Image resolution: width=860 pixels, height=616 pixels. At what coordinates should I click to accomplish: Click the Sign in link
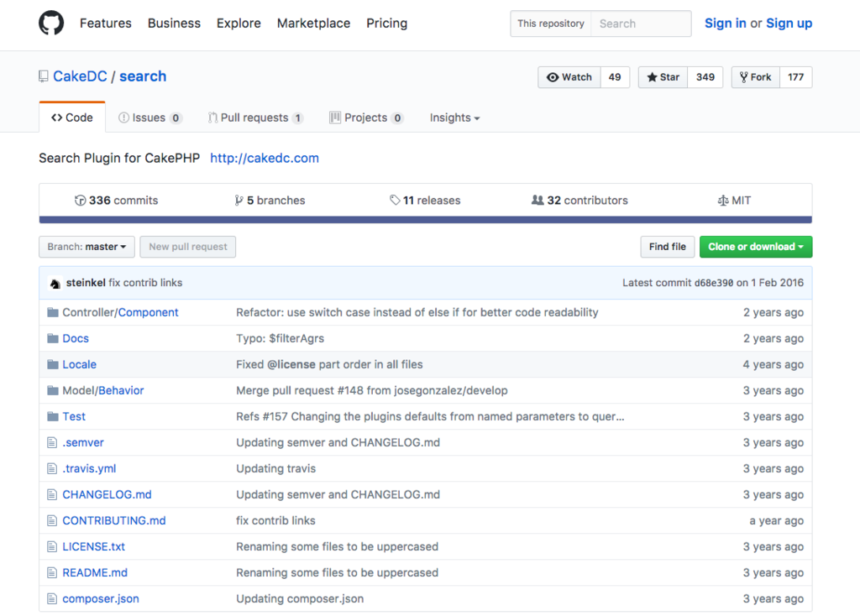point(725,23)
